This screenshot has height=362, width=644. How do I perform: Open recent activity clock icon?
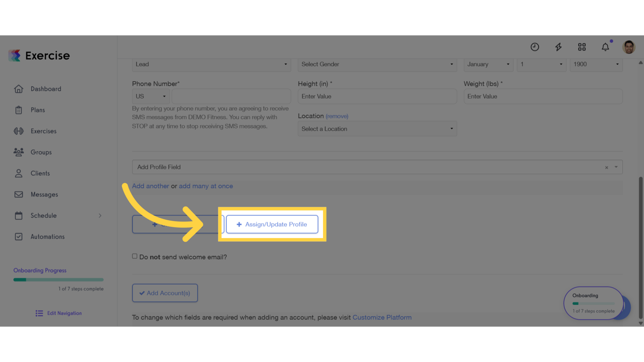(x=535, y=47)
